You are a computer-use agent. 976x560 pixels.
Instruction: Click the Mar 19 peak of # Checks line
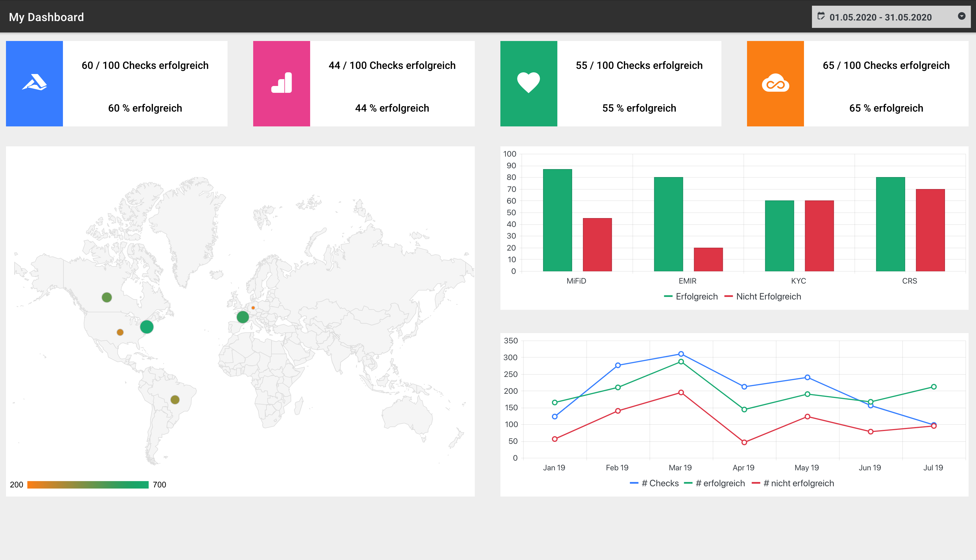681,354
